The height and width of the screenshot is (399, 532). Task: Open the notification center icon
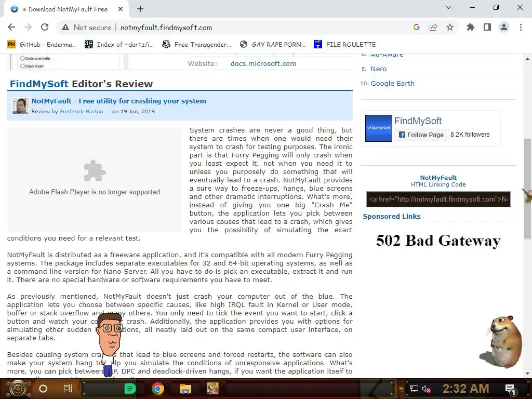tap(511, 389)
